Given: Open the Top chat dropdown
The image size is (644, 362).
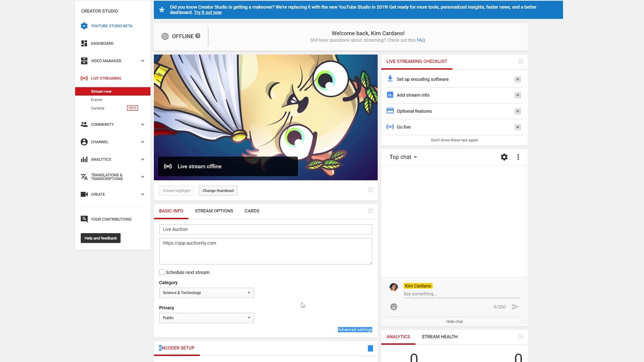Looking at the screenshot, I should [x=403, y=157].
